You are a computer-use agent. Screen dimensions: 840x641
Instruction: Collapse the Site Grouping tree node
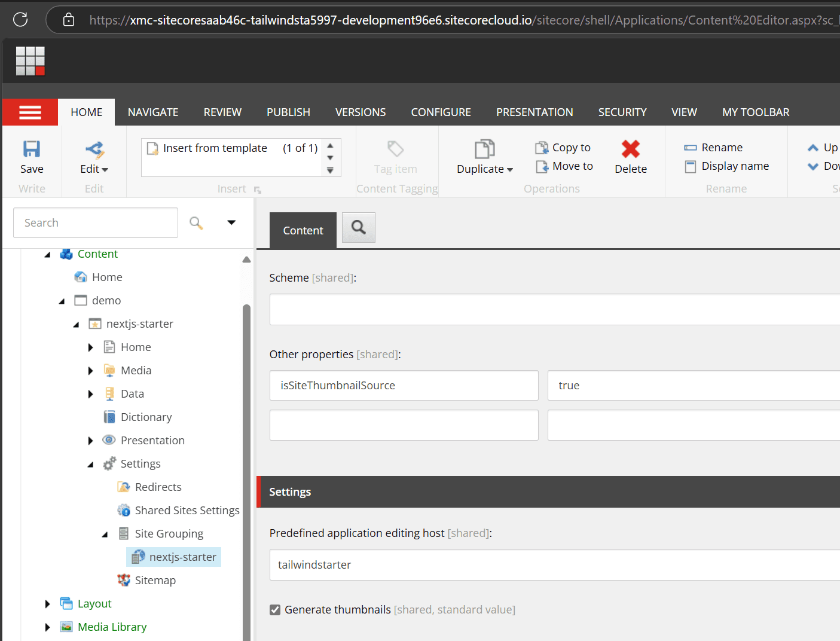click(105, 534)
